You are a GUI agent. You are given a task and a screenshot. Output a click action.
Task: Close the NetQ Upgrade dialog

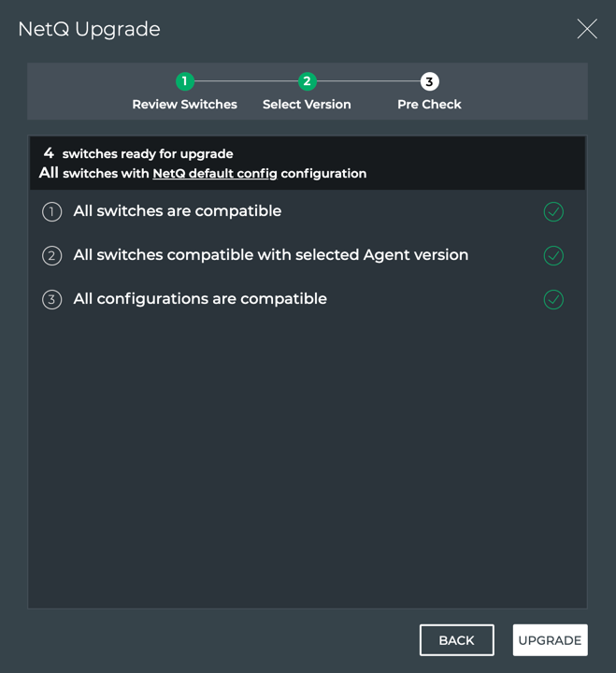tap(587, 29)
